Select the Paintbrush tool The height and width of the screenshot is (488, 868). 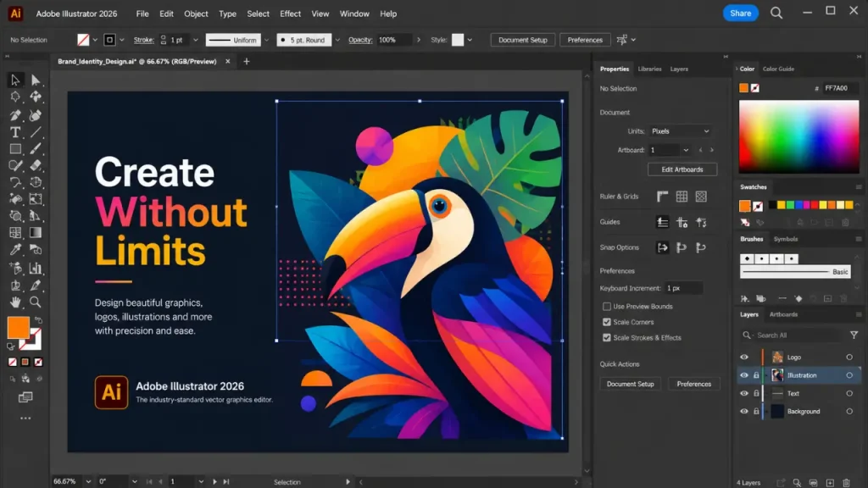(x=36, y=149)
